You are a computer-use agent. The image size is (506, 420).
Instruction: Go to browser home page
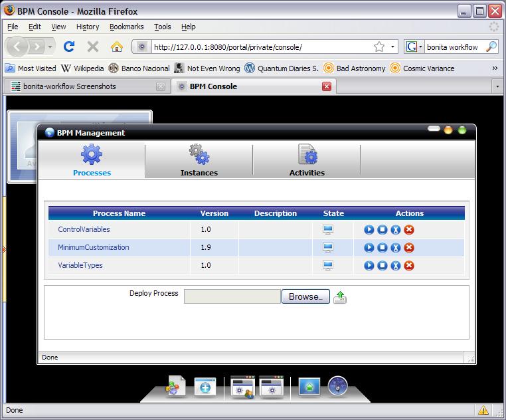[x=117, y=47]
